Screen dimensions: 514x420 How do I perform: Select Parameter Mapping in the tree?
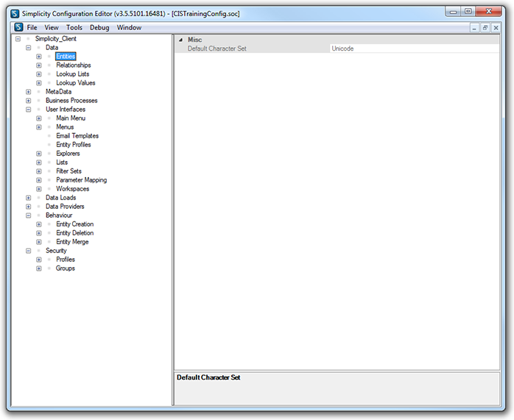(82, 180)
